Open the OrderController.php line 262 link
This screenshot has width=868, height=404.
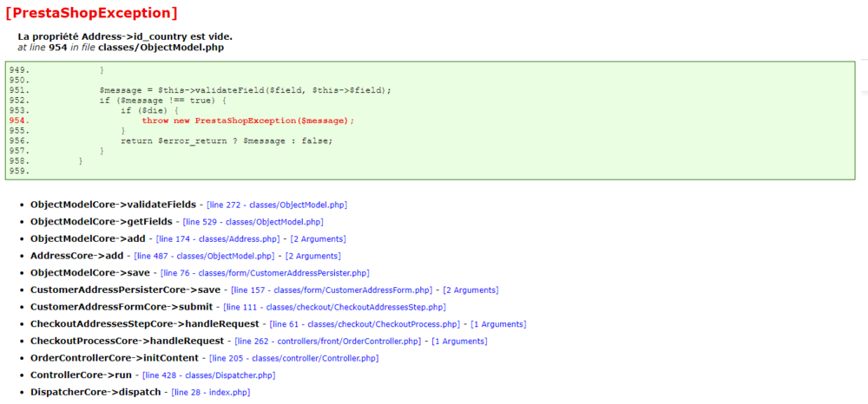pyautogui.click(x=328, y=342)
